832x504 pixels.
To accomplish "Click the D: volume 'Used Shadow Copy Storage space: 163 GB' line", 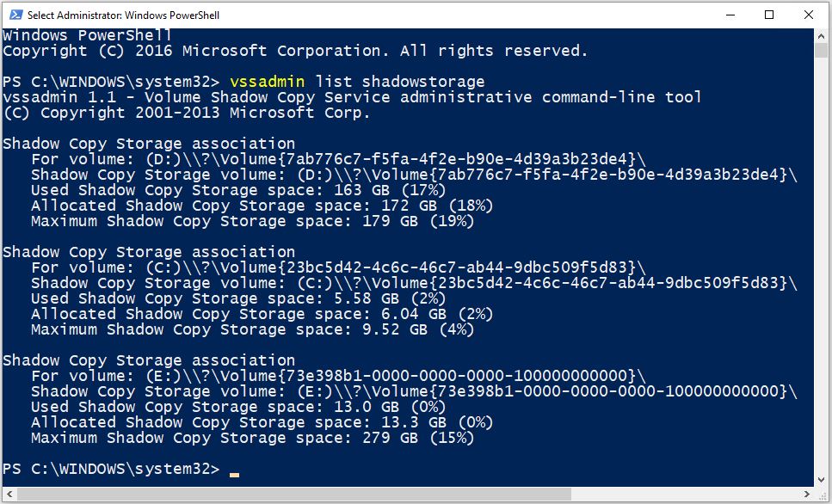I will (238, 190).
